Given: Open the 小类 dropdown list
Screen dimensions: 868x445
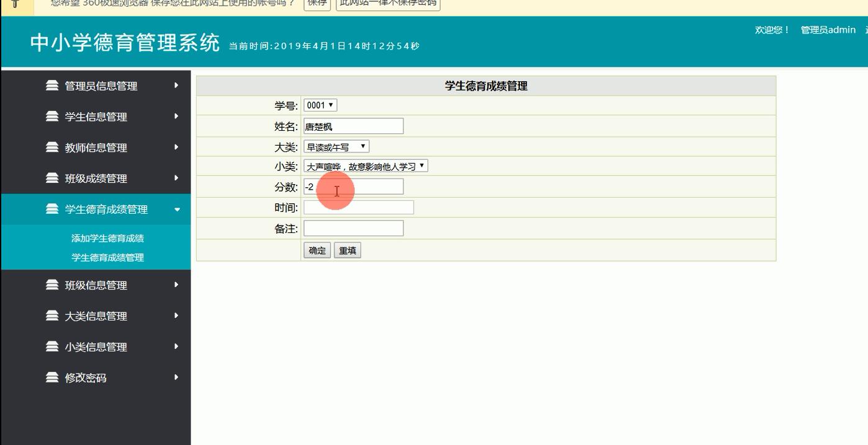Looking at the screenshot, I should coord(365,166).
